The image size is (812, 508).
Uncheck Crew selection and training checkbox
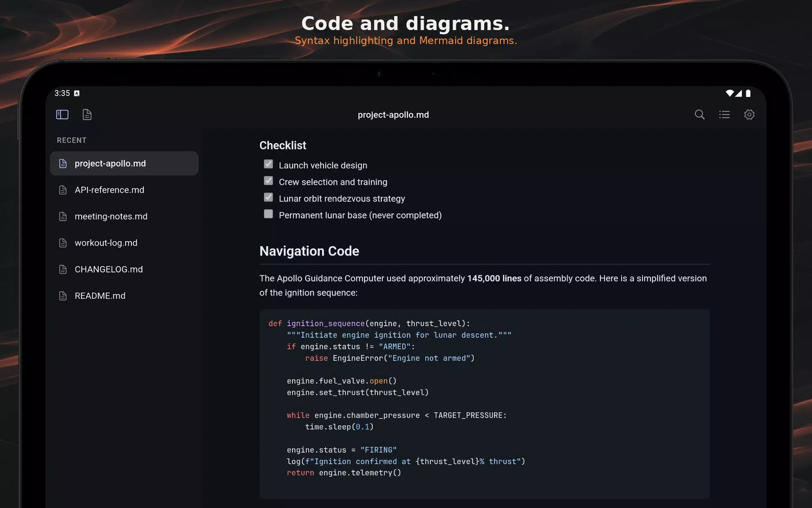click(269, 181)
